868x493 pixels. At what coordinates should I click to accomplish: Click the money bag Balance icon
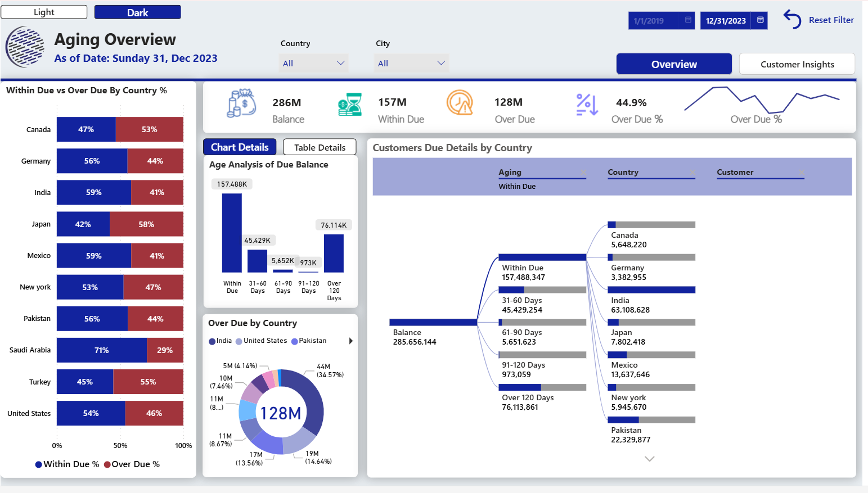tap(241, 104)
